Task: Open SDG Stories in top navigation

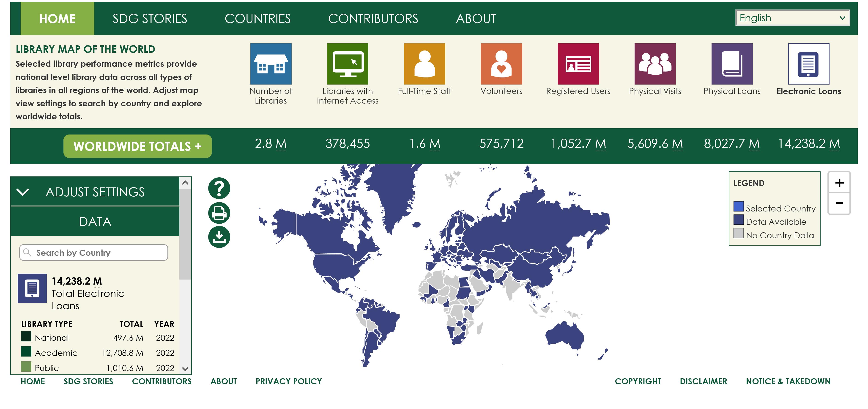Action: [x=150, y=19]
